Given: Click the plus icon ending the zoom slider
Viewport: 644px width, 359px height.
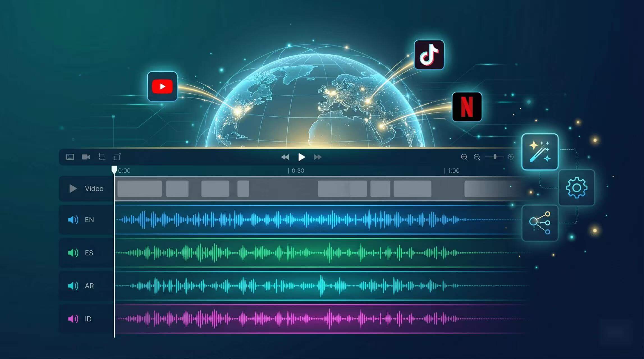Looking at the screenshot, I should (511, 157).
